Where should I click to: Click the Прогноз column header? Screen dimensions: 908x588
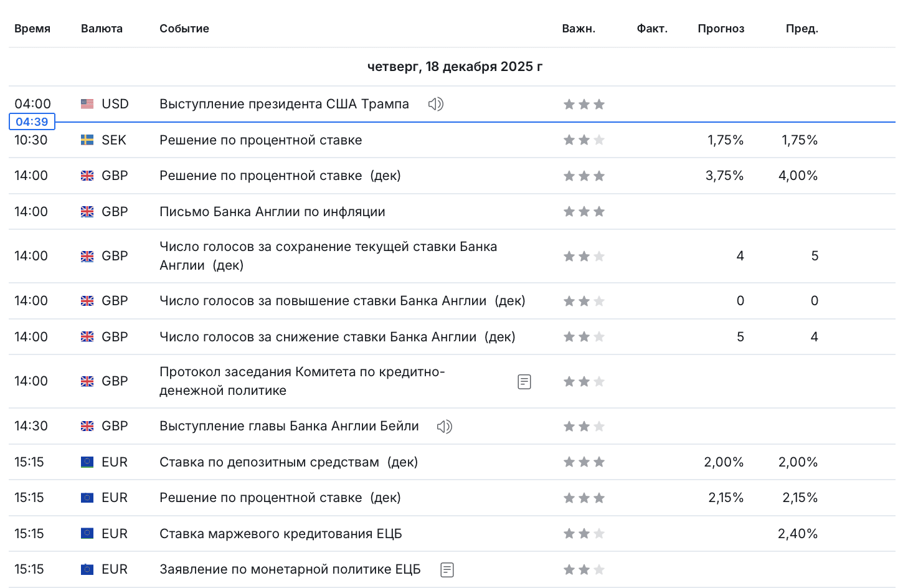[721, 29]
